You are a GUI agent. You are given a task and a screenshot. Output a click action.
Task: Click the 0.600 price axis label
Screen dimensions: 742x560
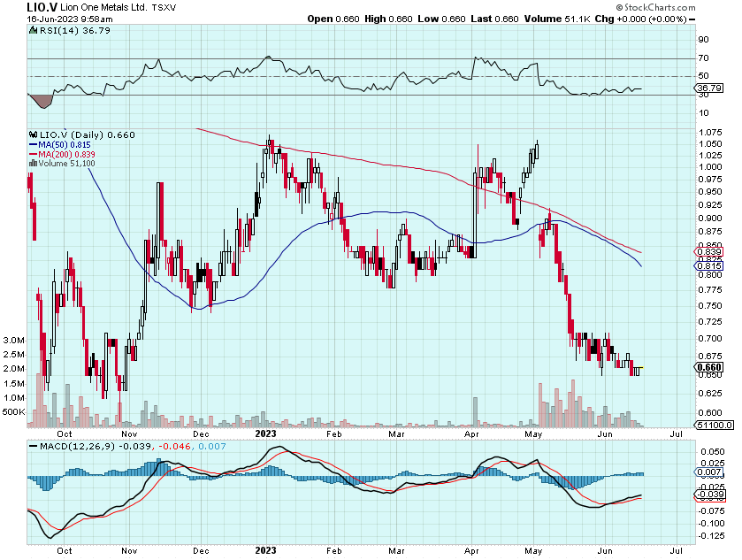[x=710, y=413]
